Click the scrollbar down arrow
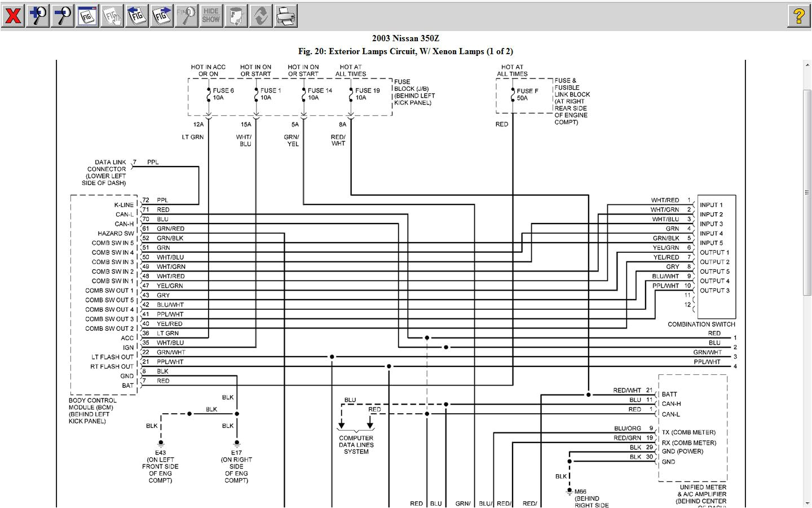The height and width of the screenshot is (508, 812). click(x=807, y=503)
